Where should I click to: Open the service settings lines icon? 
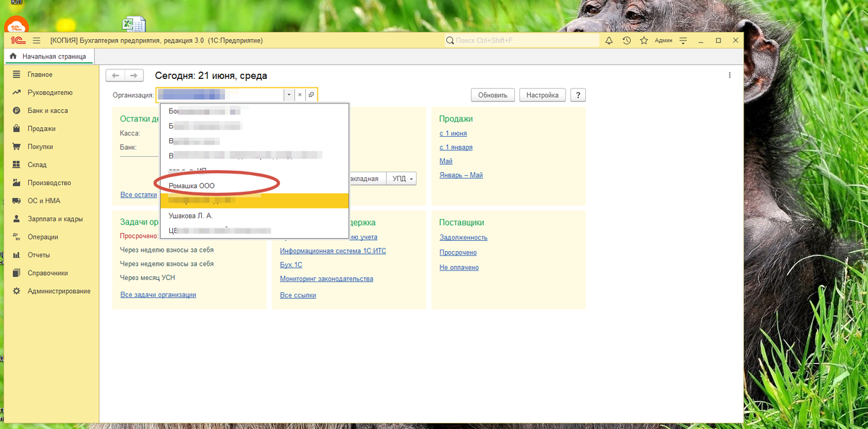click(684, 41)
